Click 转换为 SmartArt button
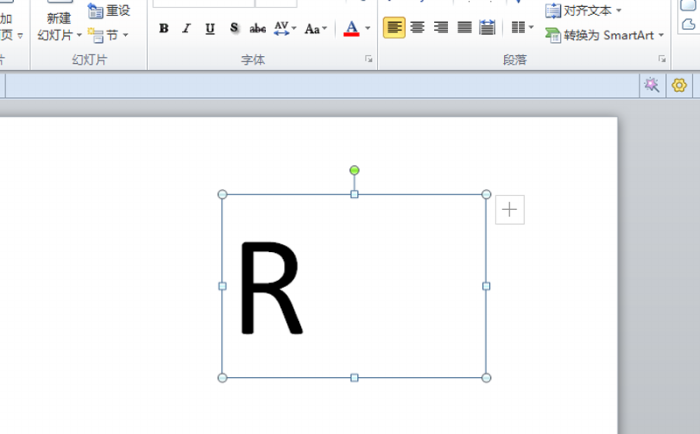The width and height of the screenshot is (700, 434). 605,35
